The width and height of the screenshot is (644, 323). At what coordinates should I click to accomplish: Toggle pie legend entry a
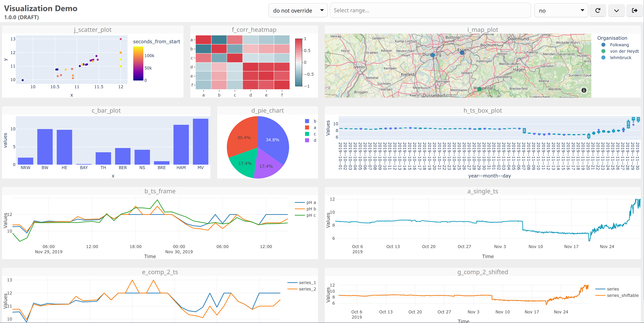311,128
